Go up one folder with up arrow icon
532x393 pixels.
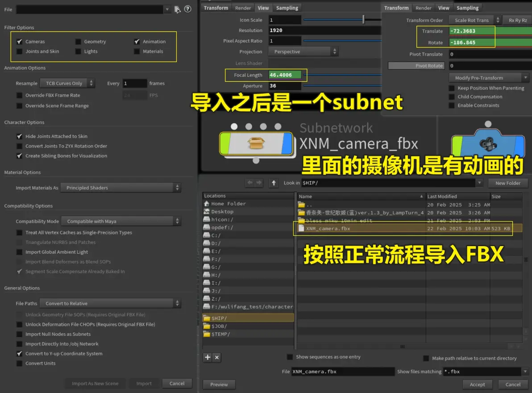coord(274,183)
